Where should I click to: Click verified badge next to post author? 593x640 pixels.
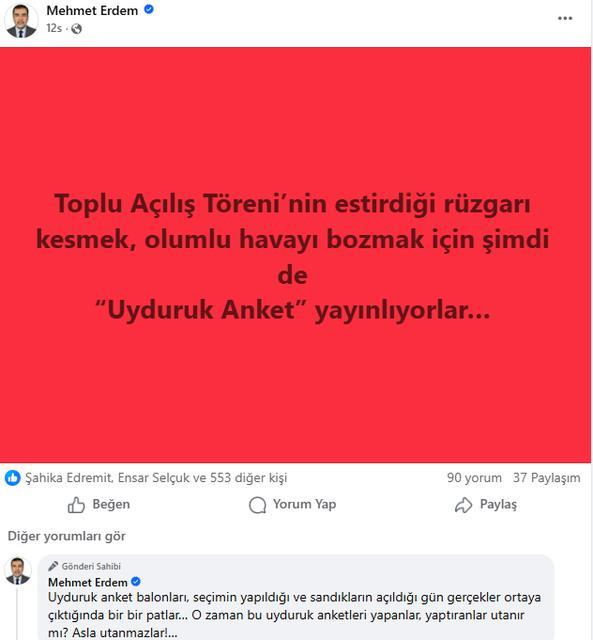pyautogui.click(x=149, y=9)
